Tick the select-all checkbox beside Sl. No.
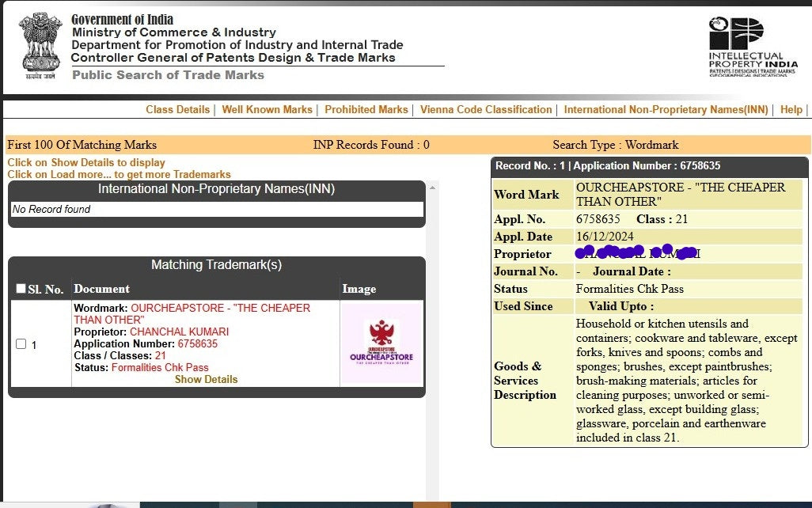The height and width of the screenshot is (508, 812). [21, 289]
